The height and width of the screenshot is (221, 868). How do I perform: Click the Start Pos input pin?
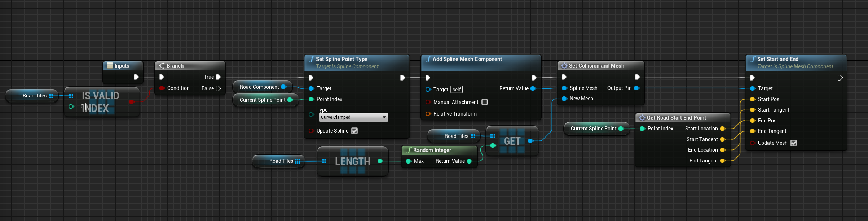(753, 99)
